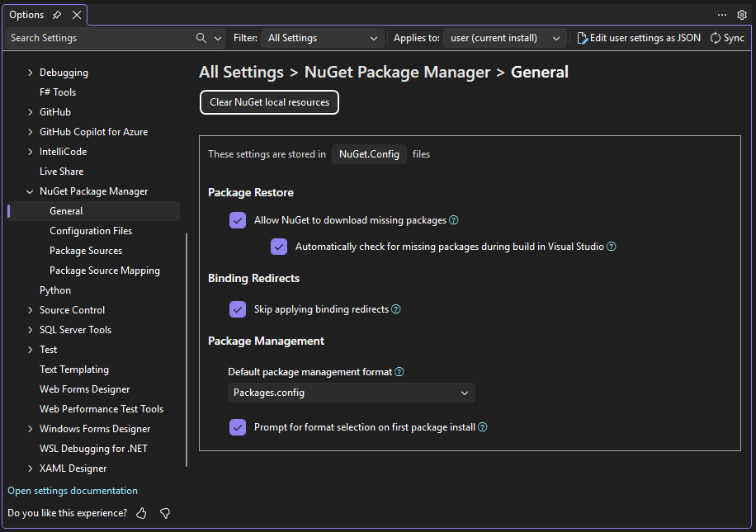This screenshot has height=532, width=756.
Task: Uncheck Allow NuGet to download missing packages
Action: pyautogui.click(x=238, y=220)
